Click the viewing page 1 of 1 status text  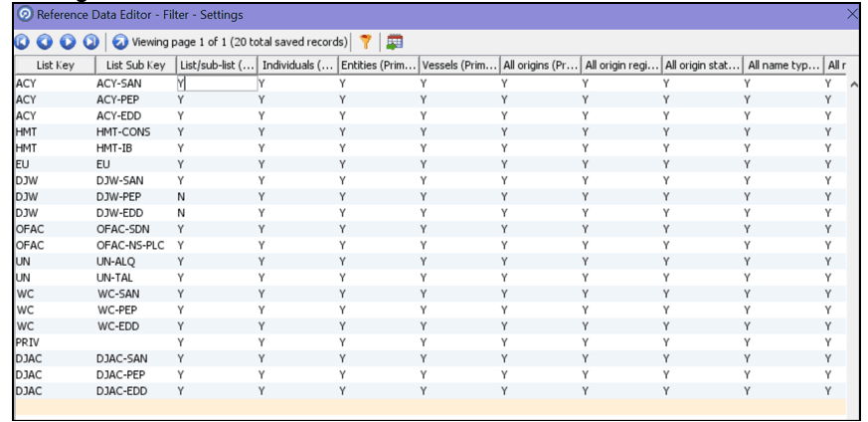(240, 42)
